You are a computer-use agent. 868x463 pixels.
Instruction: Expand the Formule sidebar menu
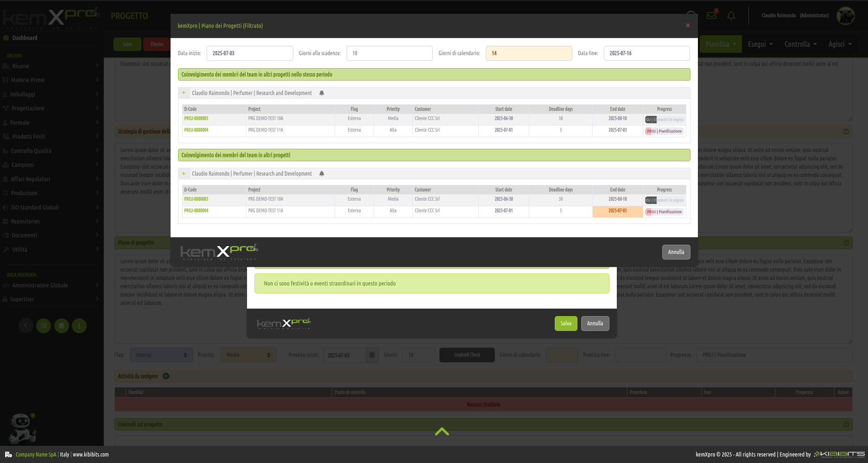pyautogui.click(x=51, y=123)
